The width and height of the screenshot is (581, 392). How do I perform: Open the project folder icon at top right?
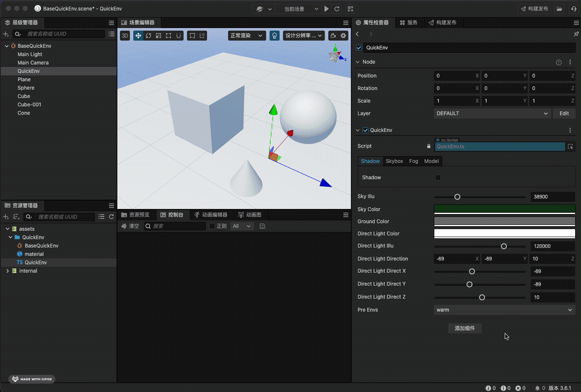coord(559,9)
